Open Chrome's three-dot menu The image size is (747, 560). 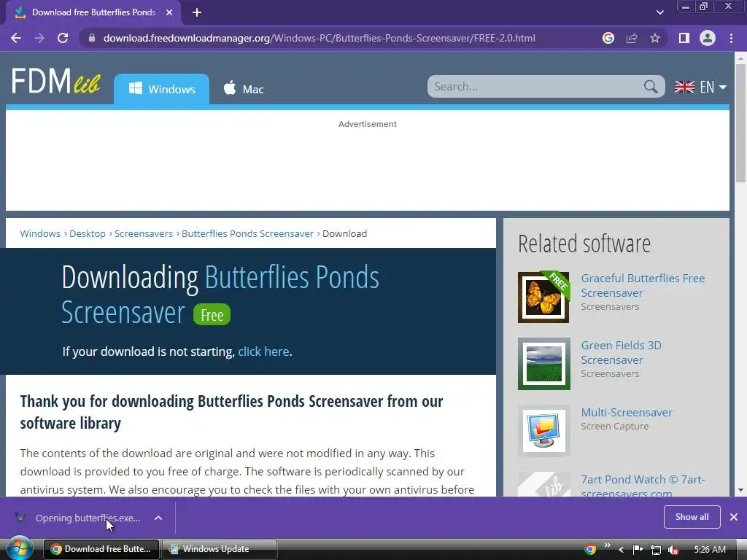(x=731, y=38)
